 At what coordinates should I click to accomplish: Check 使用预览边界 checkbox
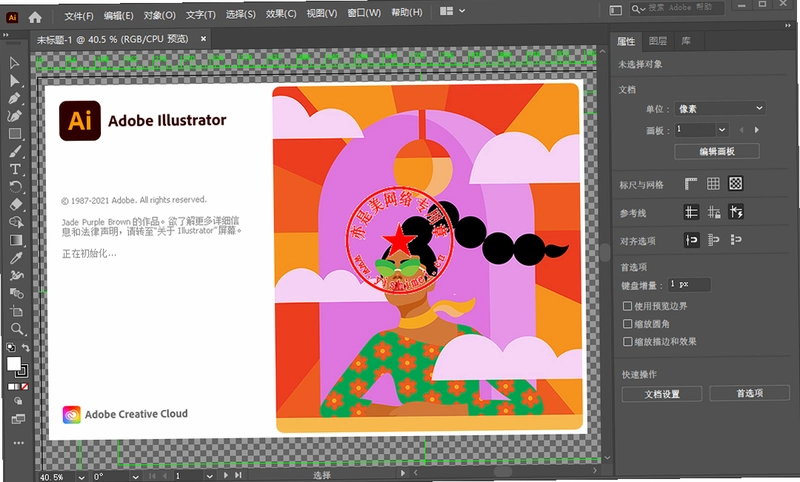628,306
